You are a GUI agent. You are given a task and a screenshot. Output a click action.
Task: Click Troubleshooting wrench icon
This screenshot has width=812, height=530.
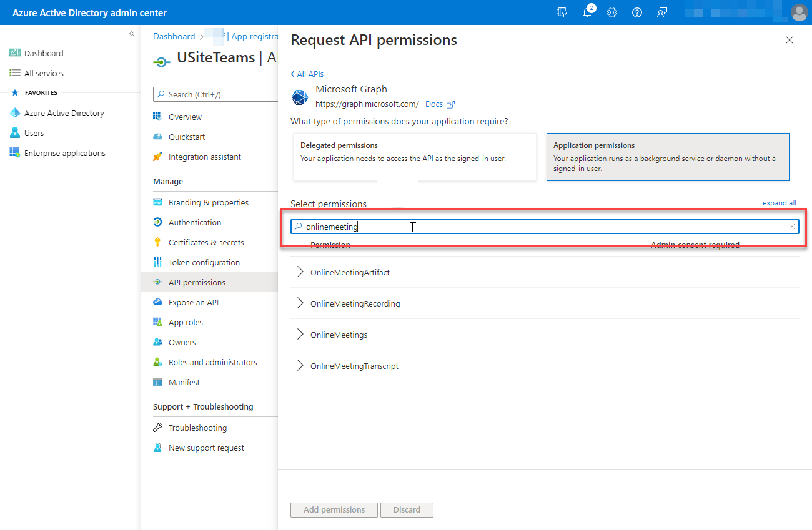click(157, 428)
